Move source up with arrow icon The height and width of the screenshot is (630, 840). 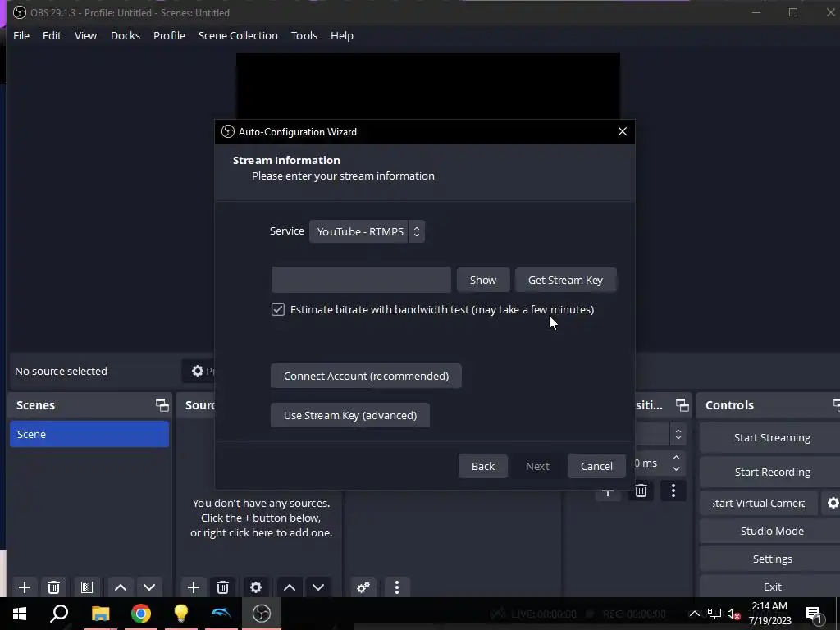tap(290, 587)
